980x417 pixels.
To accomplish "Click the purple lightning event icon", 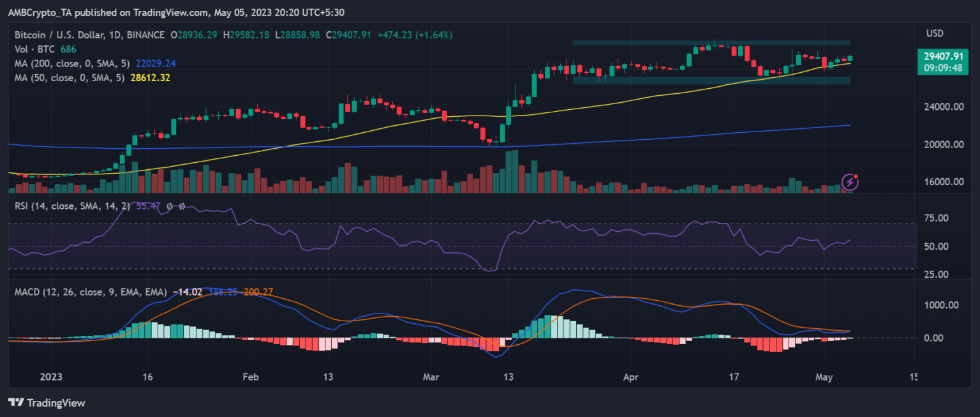I will click(x=850, y=182).
